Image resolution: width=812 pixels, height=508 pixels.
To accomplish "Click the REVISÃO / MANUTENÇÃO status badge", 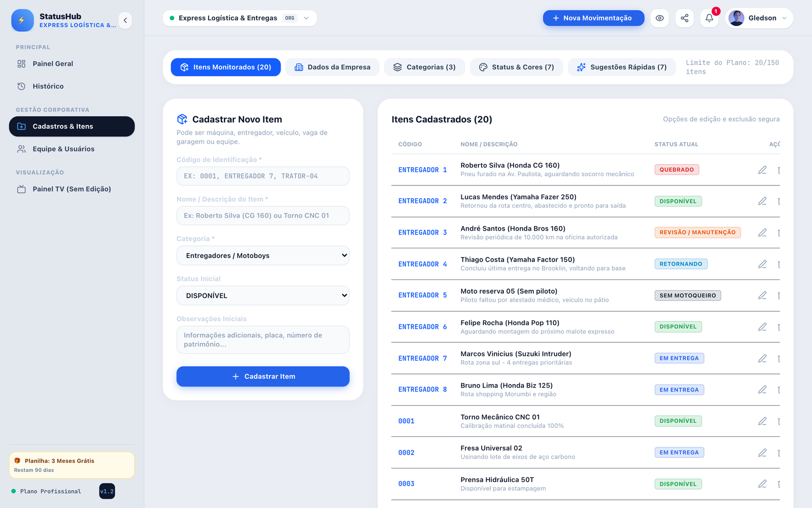I will (x=697, y=232).
